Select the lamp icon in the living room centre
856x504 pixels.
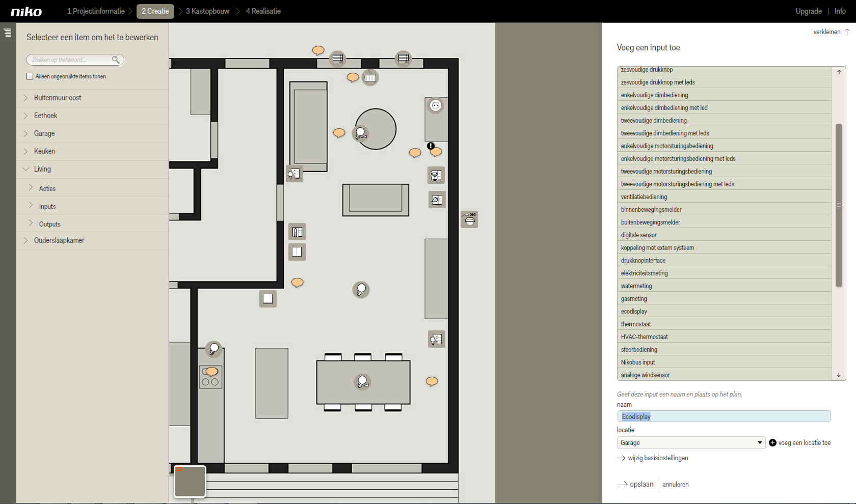click(x=361, y=290)
